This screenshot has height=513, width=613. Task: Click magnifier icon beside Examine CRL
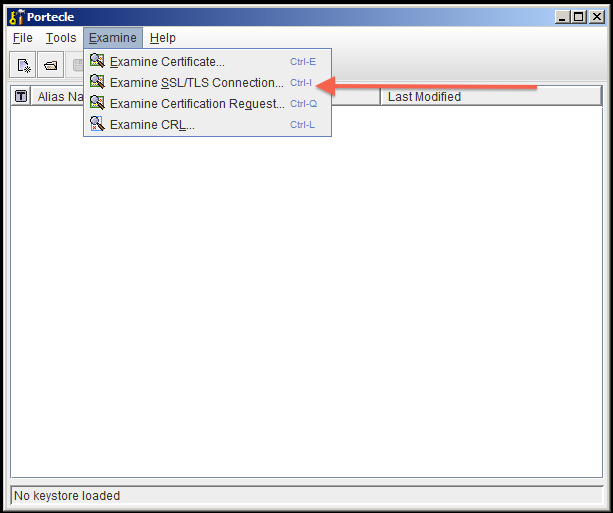pyautogui.click(x=97, y=124)
